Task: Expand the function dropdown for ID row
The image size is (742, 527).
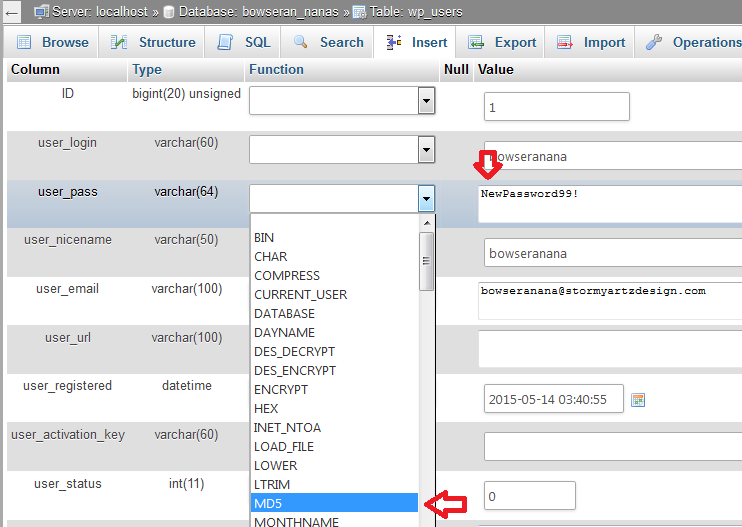Action: [x=426, y=101]
